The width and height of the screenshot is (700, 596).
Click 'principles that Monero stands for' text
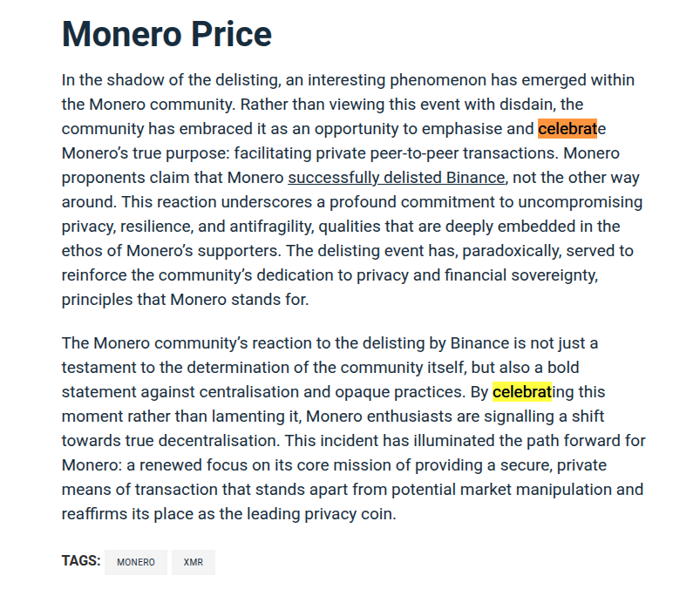coord(183,300)
